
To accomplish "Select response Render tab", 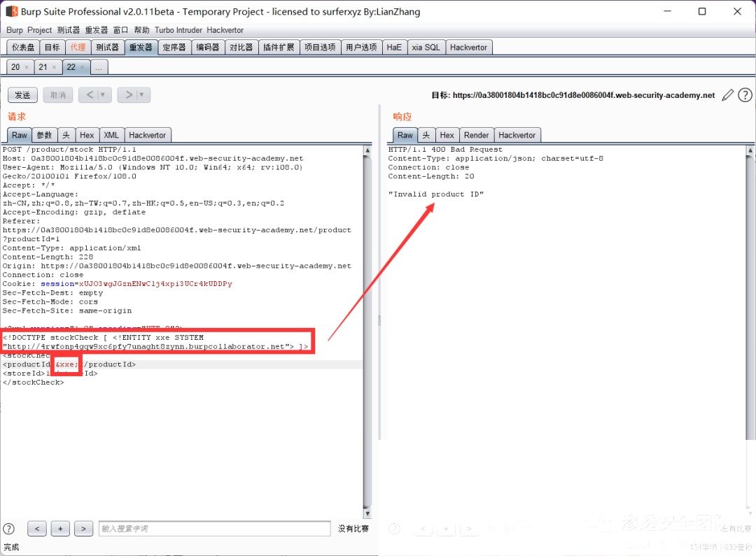I will click(477, 135).
